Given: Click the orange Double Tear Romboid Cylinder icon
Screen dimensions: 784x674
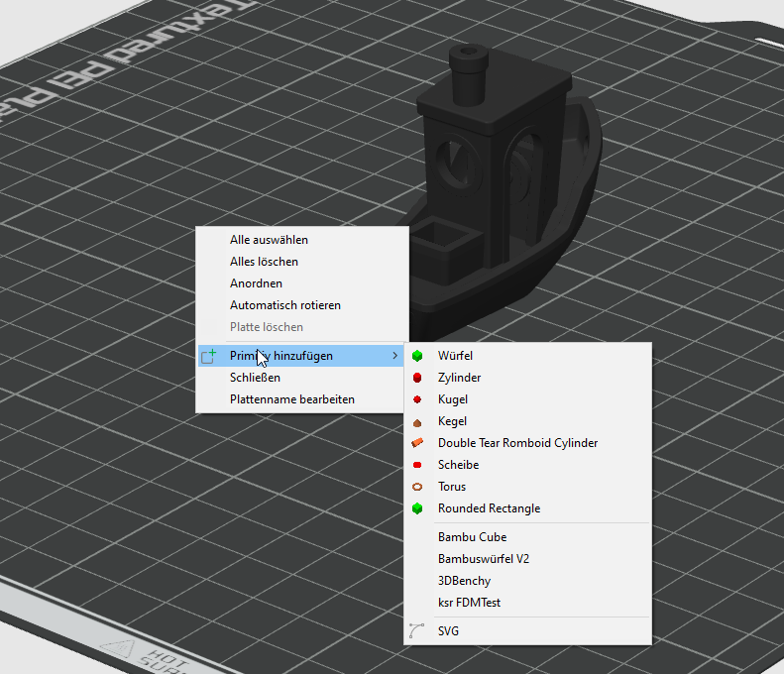Looking at the screenshot, I should 417,443.
